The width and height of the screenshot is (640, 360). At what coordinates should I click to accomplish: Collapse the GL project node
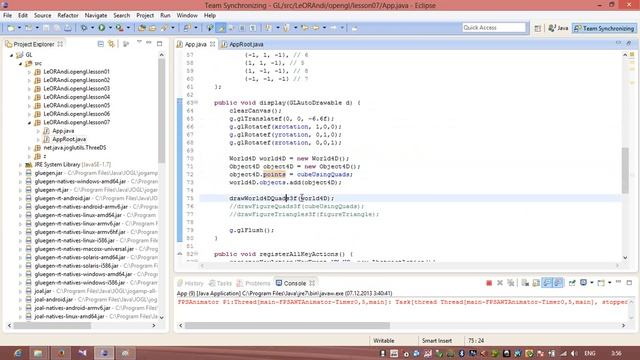[12, 55]
